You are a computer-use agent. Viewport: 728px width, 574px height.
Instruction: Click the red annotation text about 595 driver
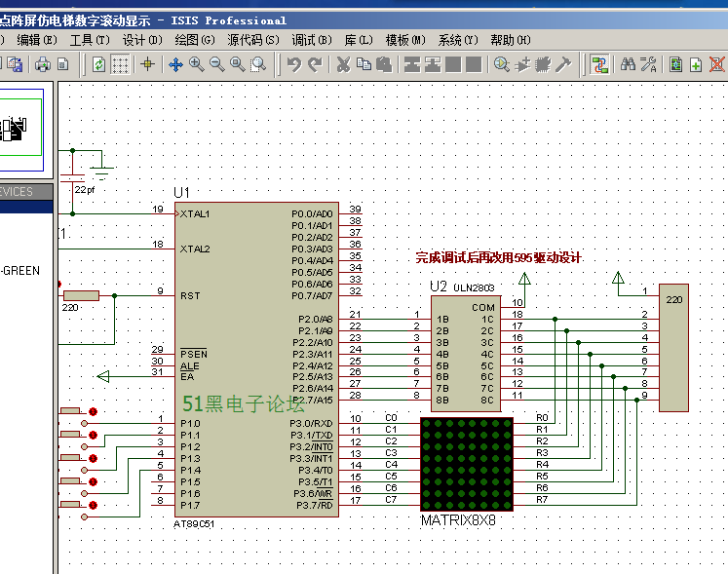[499, 257]
